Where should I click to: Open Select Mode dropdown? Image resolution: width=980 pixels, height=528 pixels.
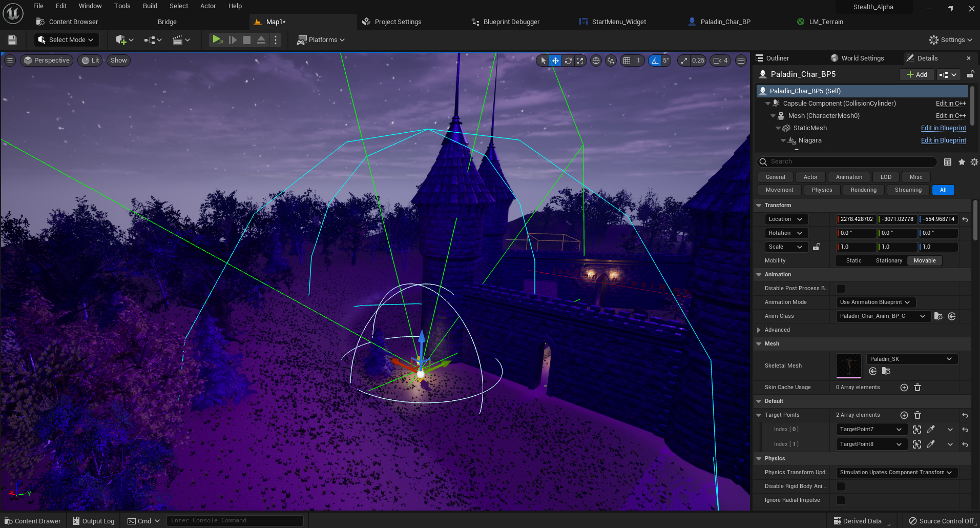[66, 40]
